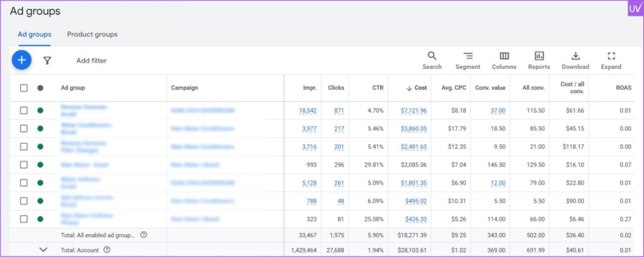
Task: Tick the select-all checkbox in header
Action: [x=24, y=88]
